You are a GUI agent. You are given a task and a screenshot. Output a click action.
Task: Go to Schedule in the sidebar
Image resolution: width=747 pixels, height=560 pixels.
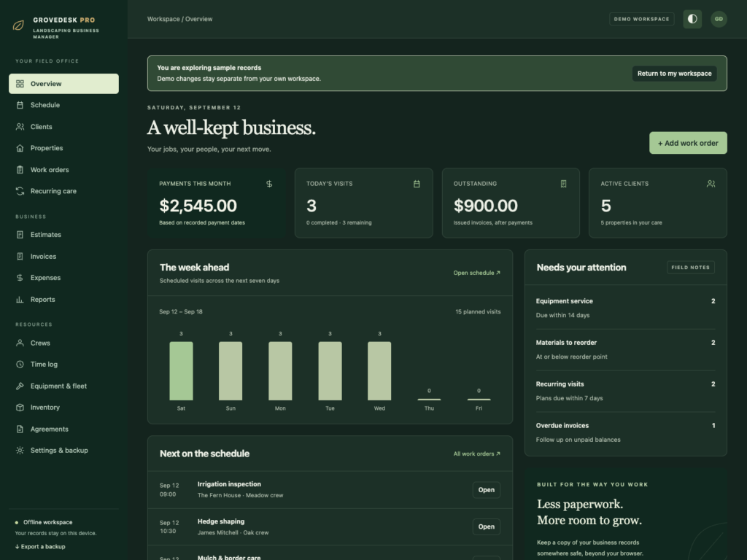pyautogui.click(x=64, y=105)
